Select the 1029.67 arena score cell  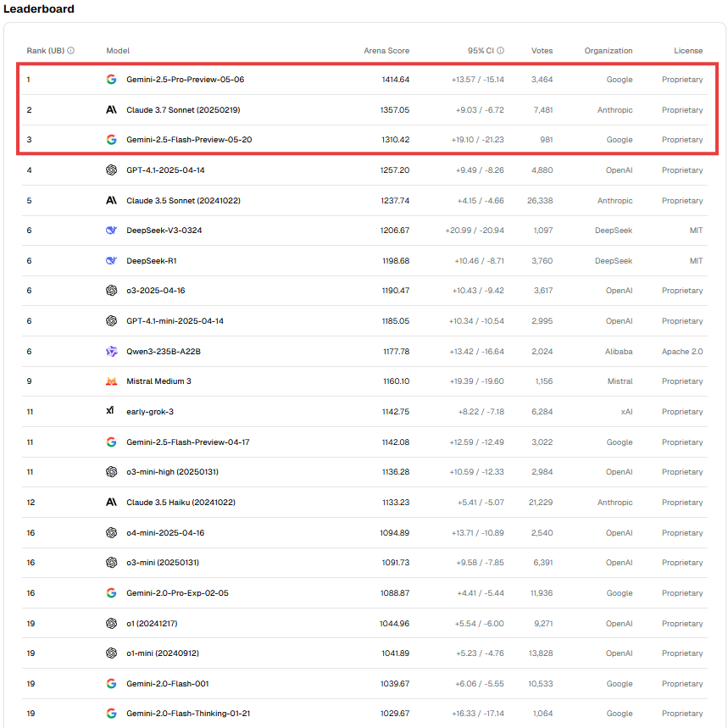(395, 714)
